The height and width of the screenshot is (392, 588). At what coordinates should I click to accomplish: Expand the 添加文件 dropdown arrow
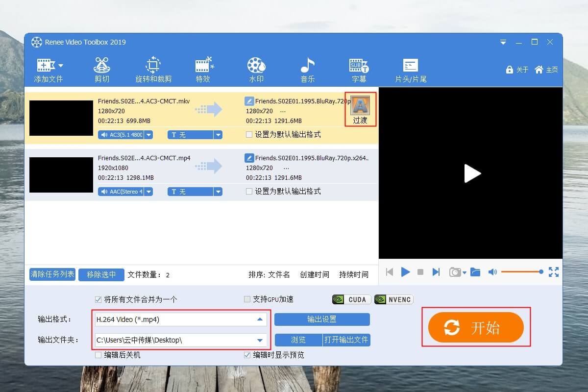(61, 66)
